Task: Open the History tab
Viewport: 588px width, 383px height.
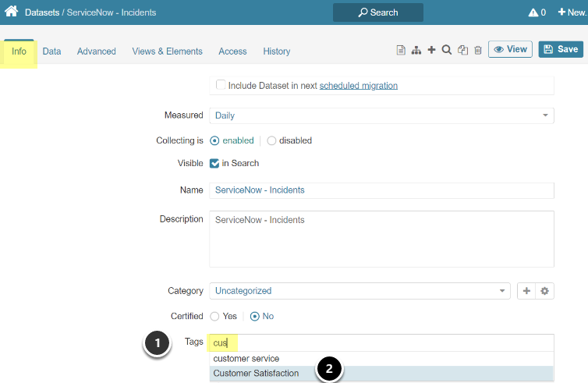Action: [x=277, y=51]
